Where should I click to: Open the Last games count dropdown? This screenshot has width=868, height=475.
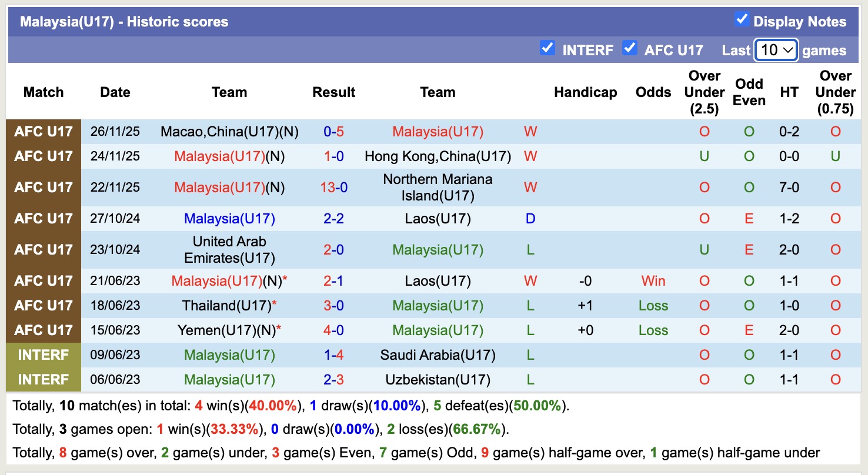[776, 50]
